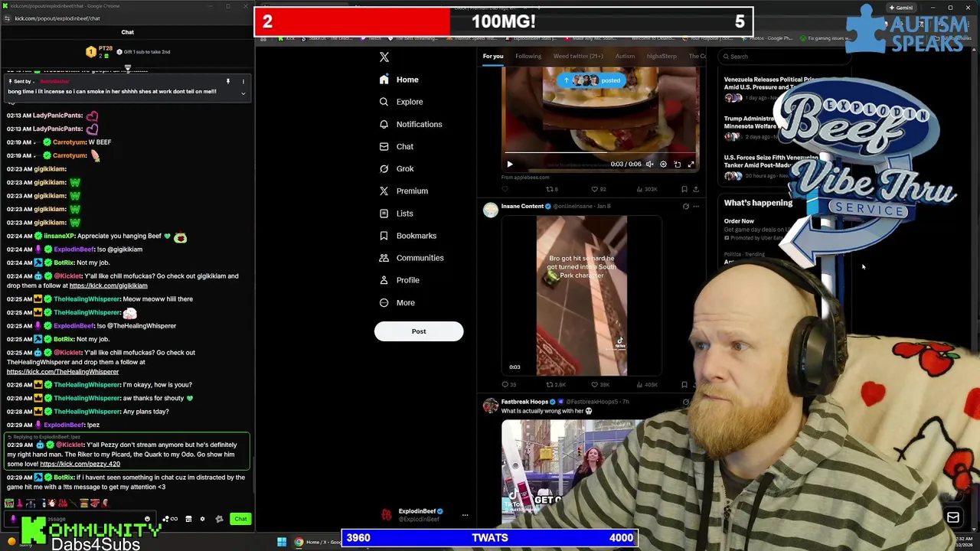The width and height of the screenshot is (980, 551).
Task: Bookmark the Applebees burger post
Action: (x=684, y=189)
